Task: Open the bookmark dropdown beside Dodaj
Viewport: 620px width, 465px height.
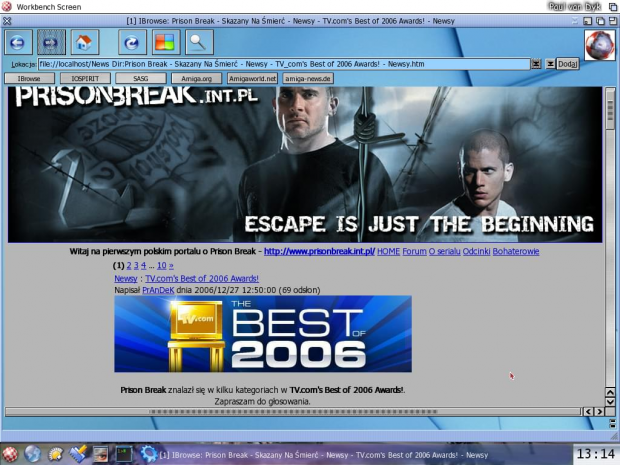Action: tap(550, 64)
